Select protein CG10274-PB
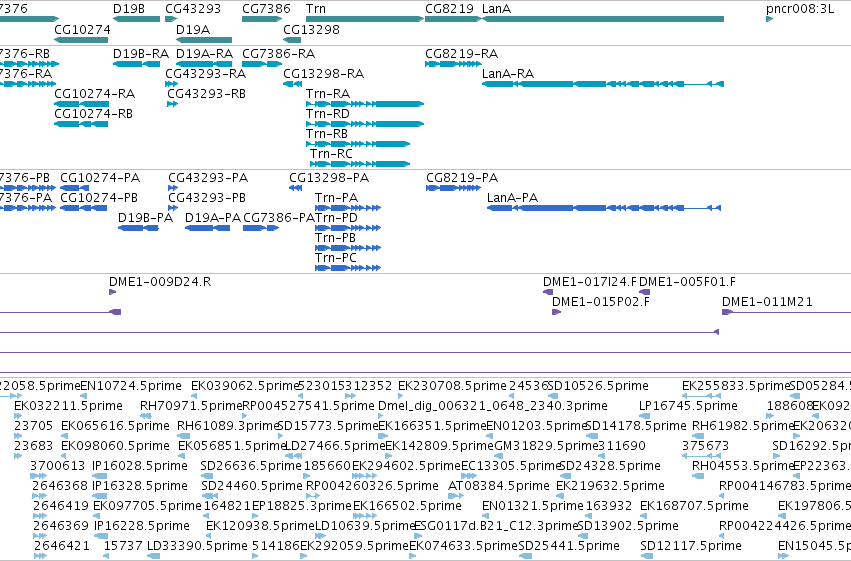This screenshot has height=561, width=851. 99,198
